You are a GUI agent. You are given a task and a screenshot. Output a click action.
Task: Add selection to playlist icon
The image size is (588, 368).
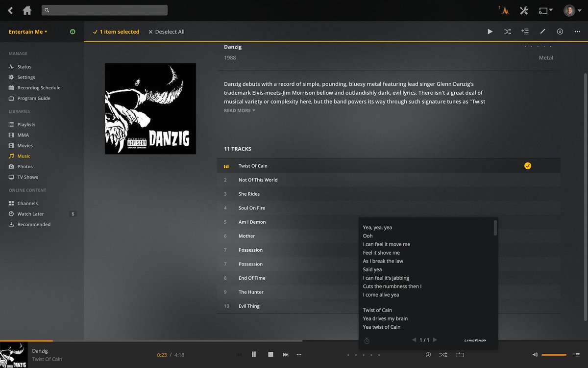(x=525, y=31)
